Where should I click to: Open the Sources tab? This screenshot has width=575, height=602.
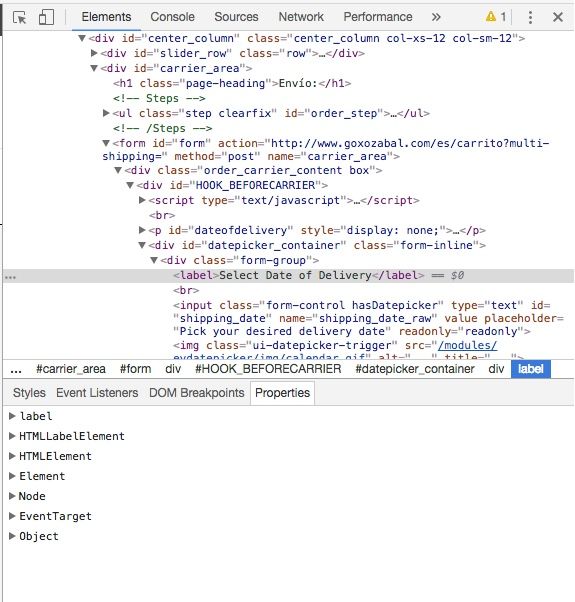(236, 17)
